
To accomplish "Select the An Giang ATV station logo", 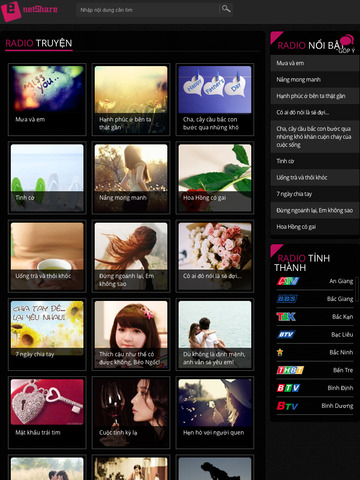I will 288,281.
